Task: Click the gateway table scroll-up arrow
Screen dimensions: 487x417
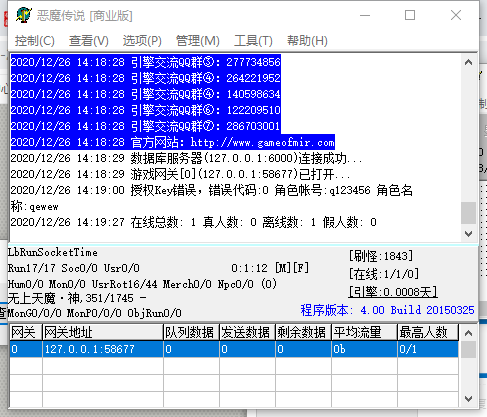Action: (x=468, y=333)
